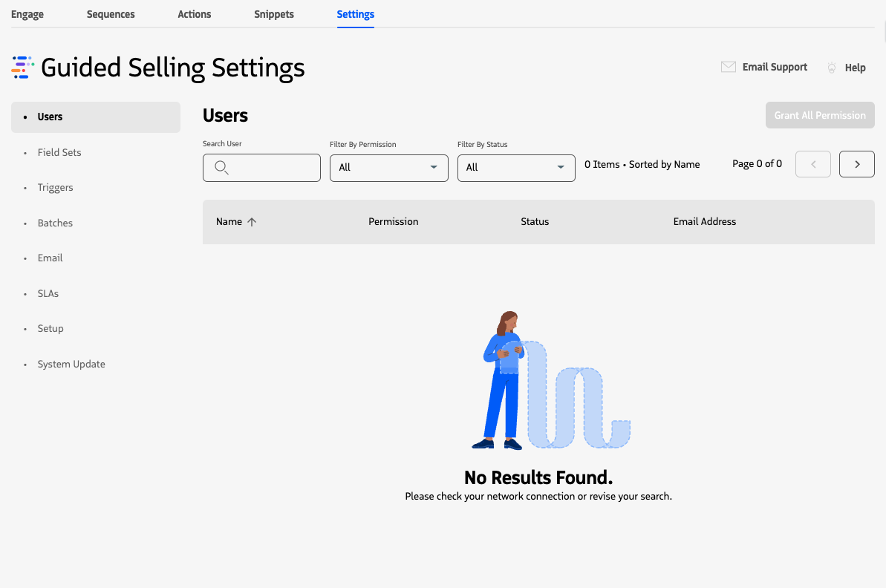
Task: Select the System Update sidebar entry
Action: (71, 364)
